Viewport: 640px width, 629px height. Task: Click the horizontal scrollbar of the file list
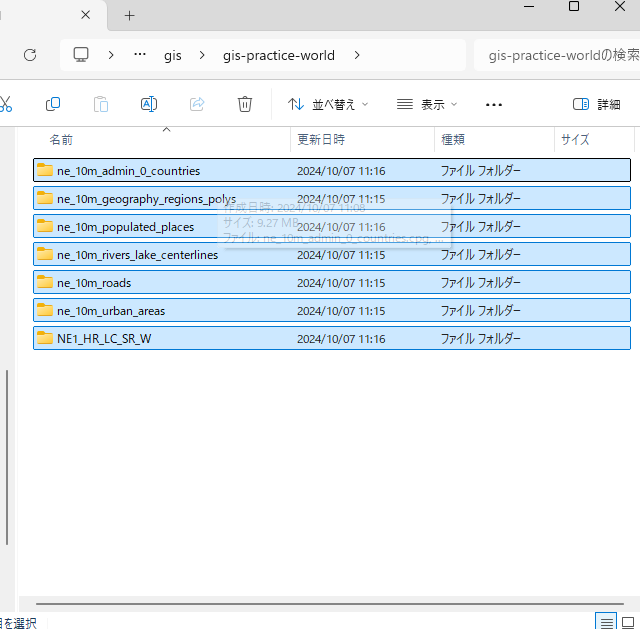pos(330,604)
